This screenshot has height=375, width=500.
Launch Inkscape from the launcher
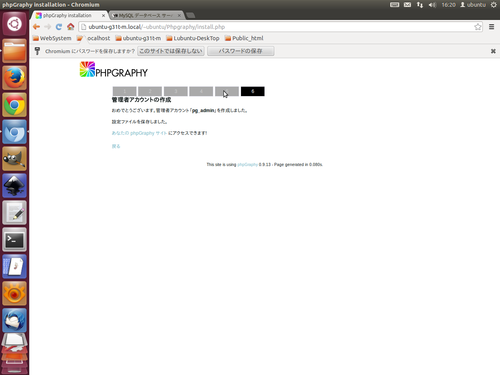pos(14,186)
